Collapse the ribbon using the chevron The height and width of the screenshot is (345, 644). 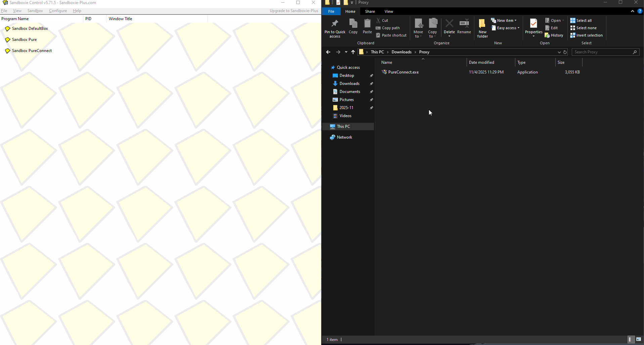click(632, 11)
